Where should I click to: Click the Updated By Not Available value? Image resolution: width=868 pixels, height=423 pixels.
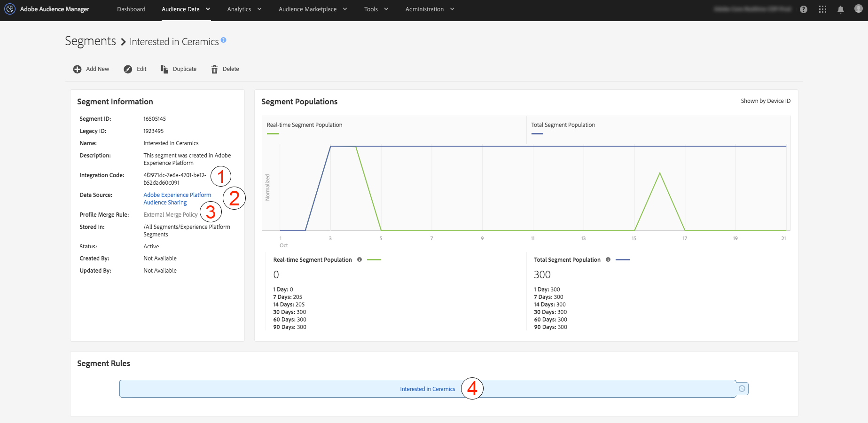(160, 271)
